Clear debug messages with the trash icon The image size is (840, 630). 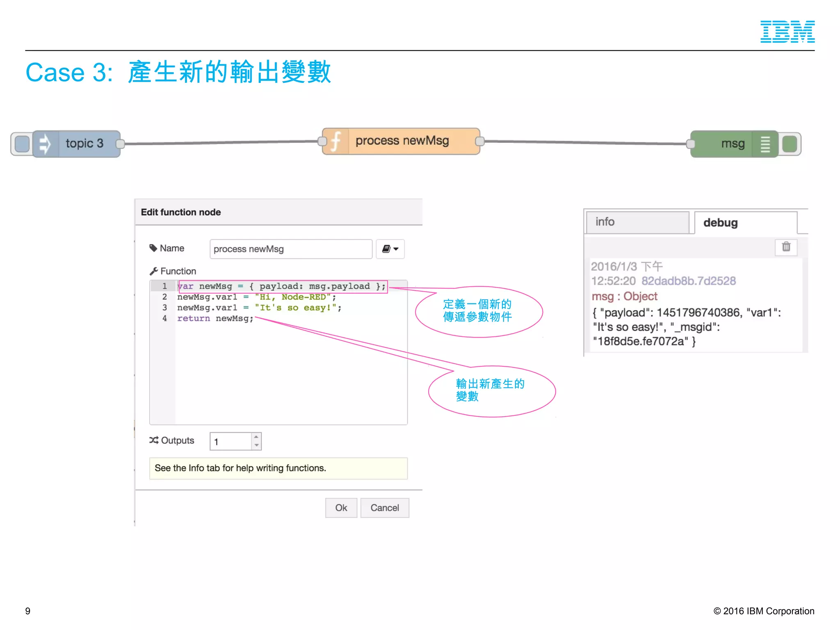tap(786, 247)
